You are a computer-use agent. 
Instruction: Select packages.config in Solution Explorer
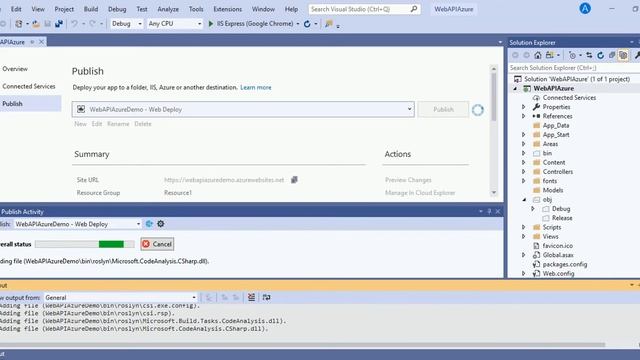(x=564, y=264)
